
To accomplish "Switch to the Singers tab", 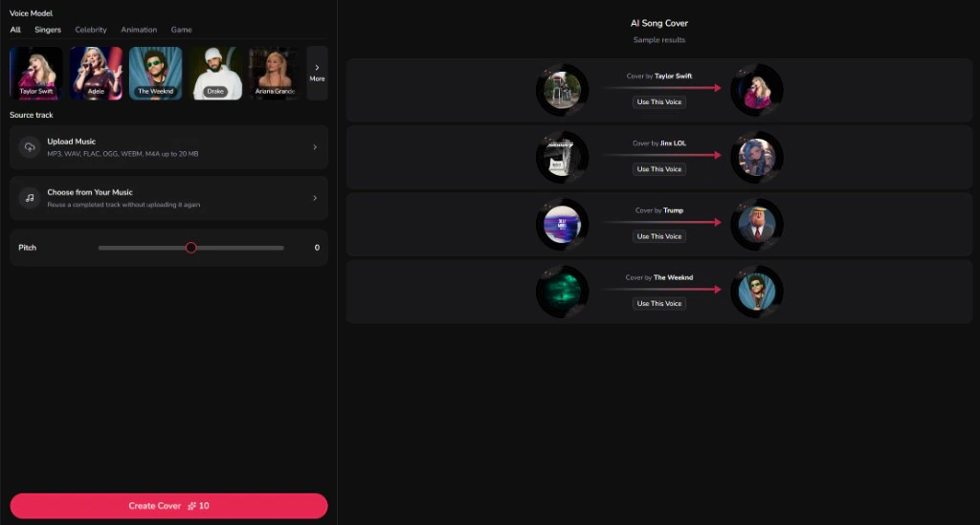I will tap(48, 30).
